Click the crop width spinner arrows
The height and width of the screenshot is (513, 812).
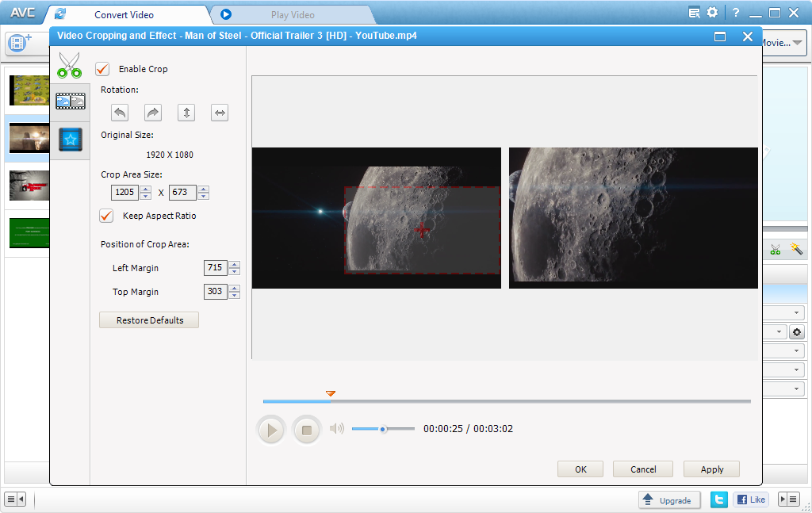(x=146, y=193)
